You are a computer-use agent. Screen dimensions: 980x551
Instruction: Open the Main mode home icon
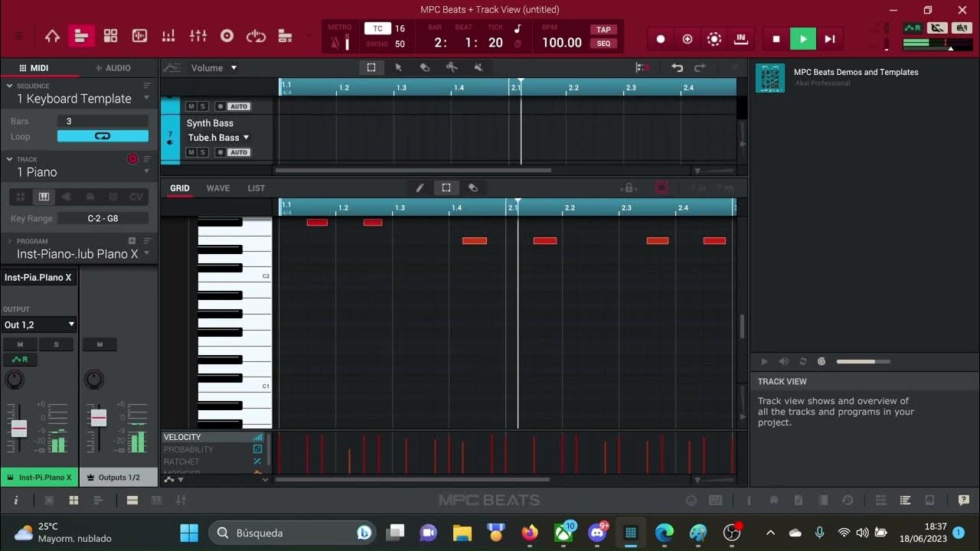pos(52,36)
